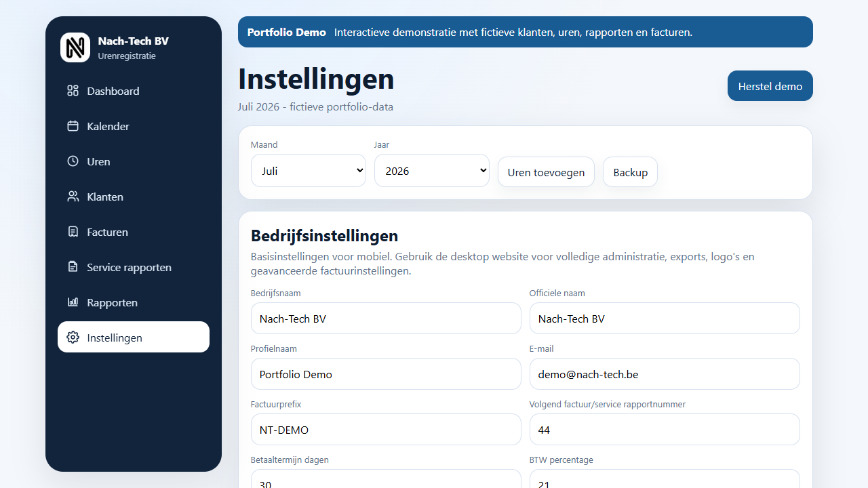Select the Instellingen menu item
This screenshot has width=868, height=488.
(134, 338)
